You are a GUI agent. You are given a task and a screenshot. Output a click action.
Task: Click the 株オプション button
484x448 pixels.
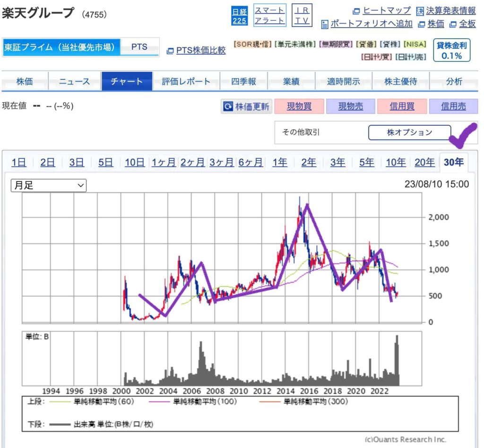tap(410, 132)
